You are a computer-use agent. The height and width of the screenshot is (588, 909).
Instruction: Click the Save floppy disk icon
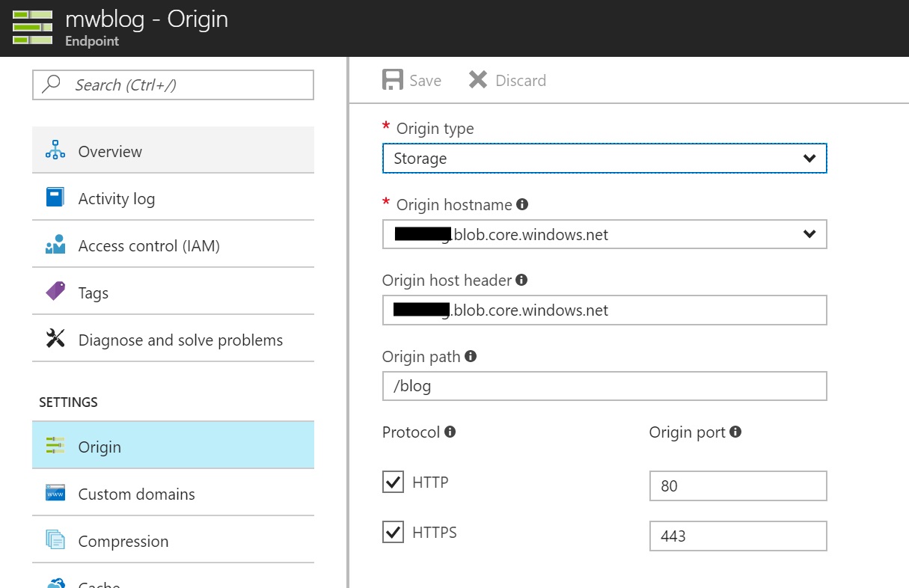click(x=392, y=80)
